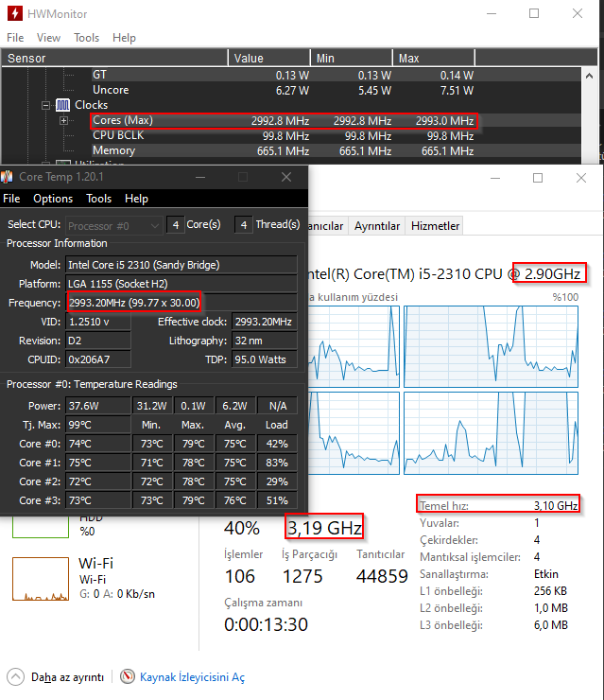Open Core Temp File menu
The image size is (604, 700).
pyautogui.click(x=11, y=199)
